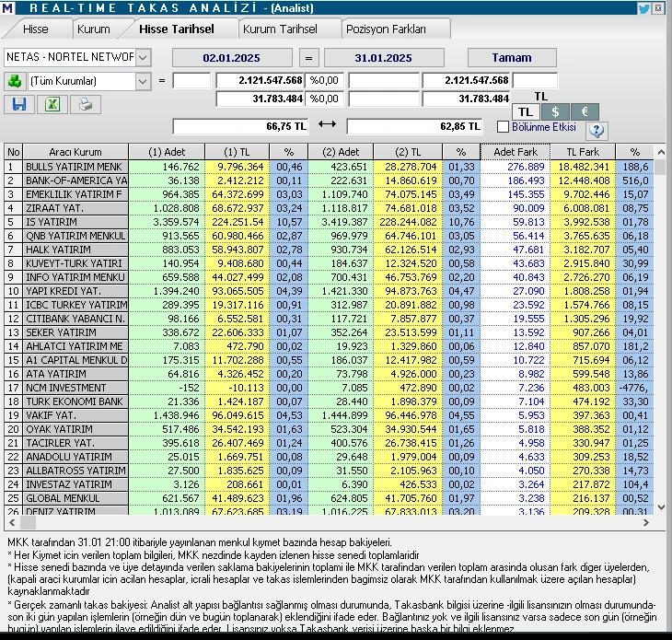The height and width of the screenshot is (640, 672).
Task: Select the TL currency button
Action: tap(526, 112)
